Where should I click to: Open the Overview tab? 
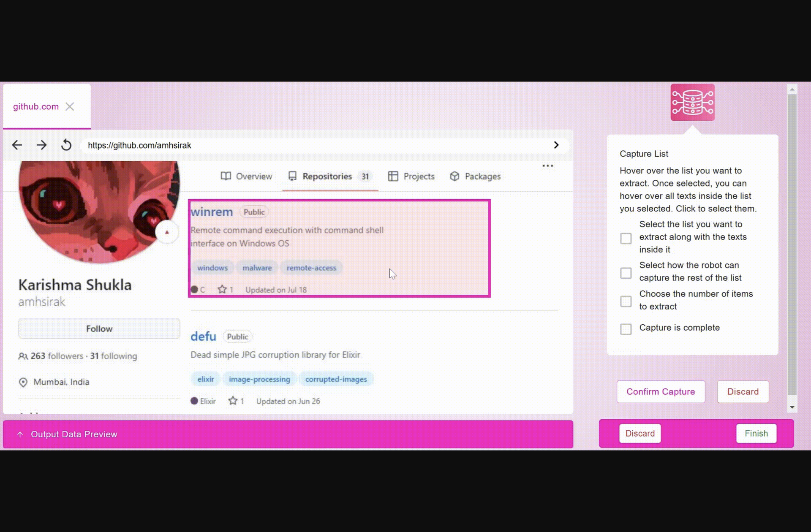(246, 176)
